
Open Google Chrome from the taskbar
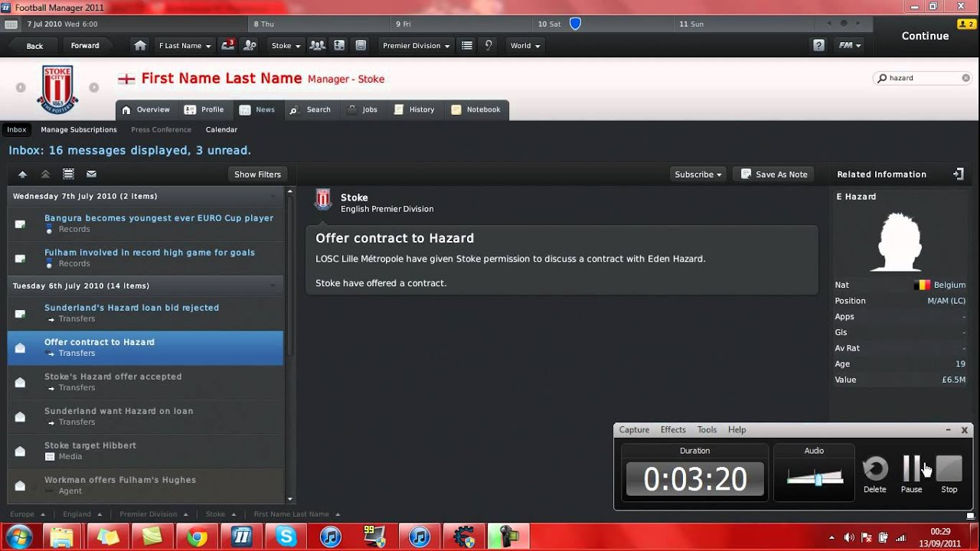198,537
